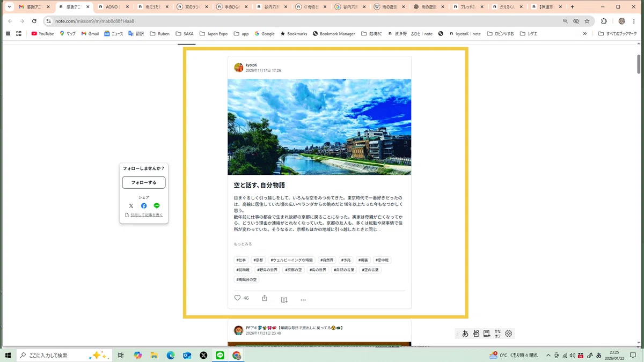Viewport: 644px width, 362px height.
Task: Open the apps grid in bookmarks bar
Action: tap(19, 33)
